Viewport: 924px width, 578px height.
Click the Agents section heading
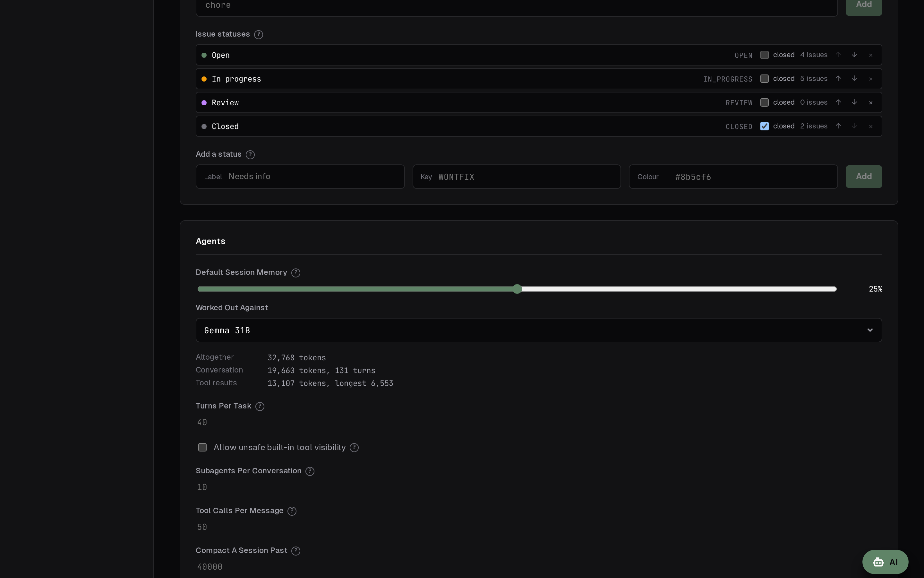point(210,241)
